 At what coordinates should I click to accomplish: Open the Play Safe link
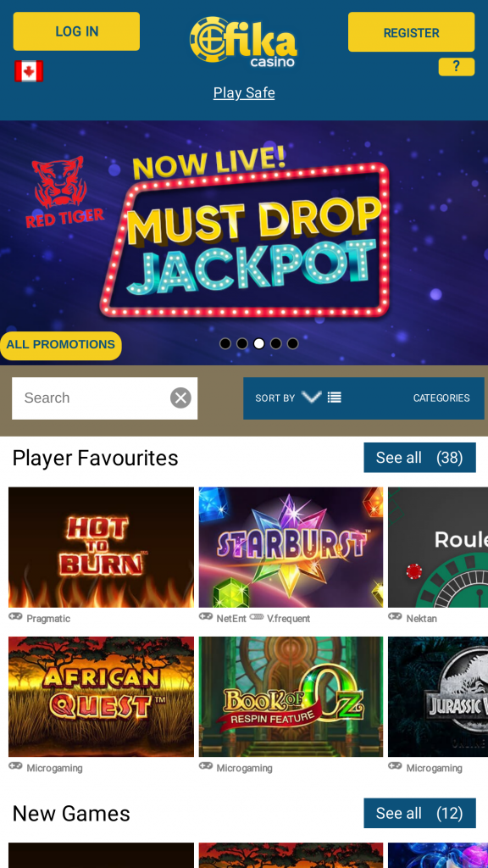click(x=244, y=93)
